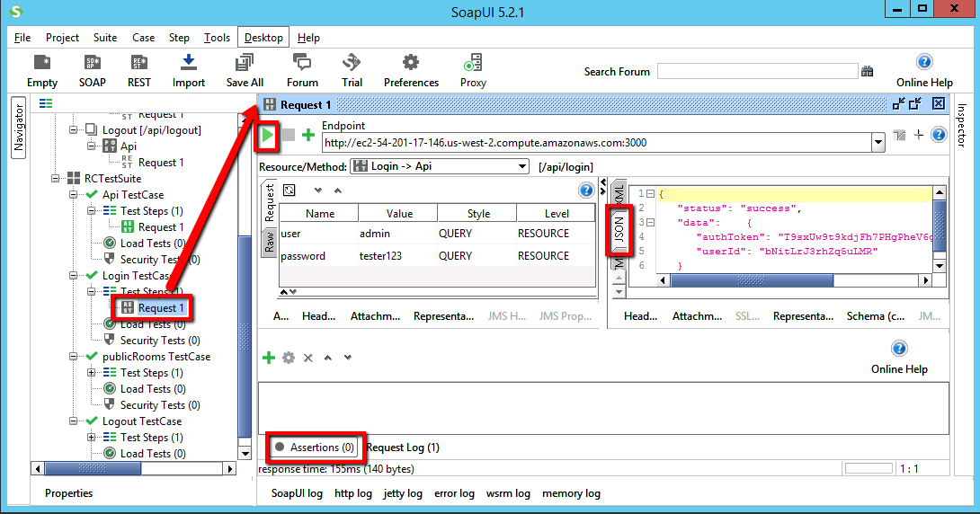Open the error log tab
980x514 pixels.
(454, 493)
